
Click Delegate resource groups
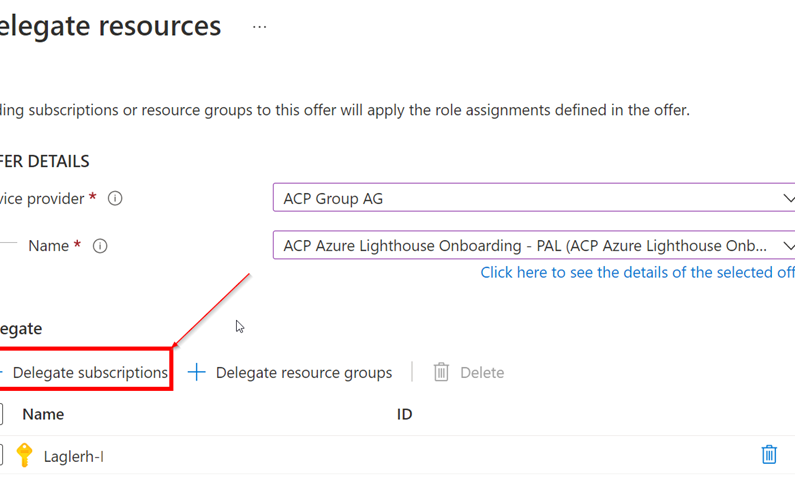[304, 373]
